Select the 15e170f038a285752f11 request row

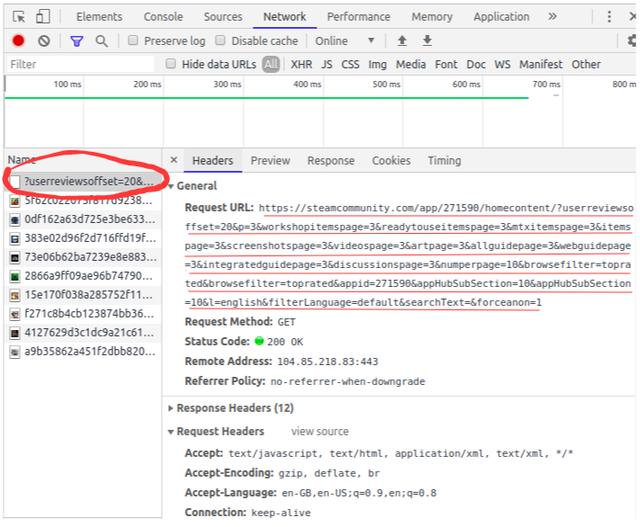(83, 295)
